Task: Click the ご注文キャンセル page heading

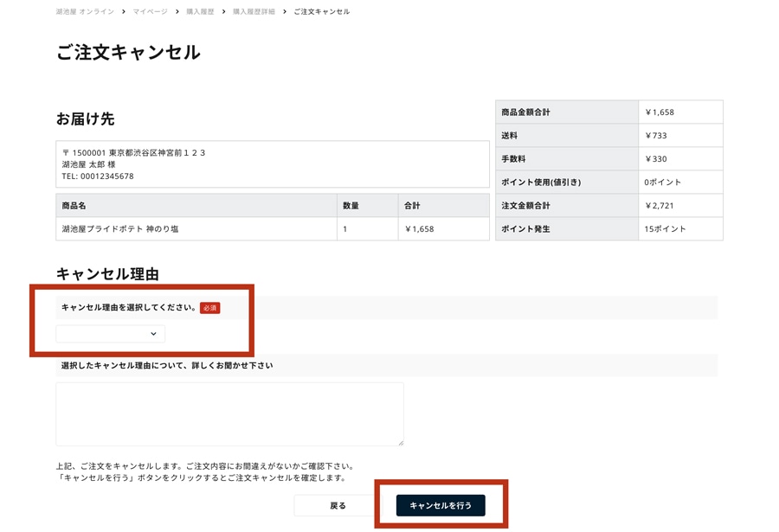Action: pos(128,53)
